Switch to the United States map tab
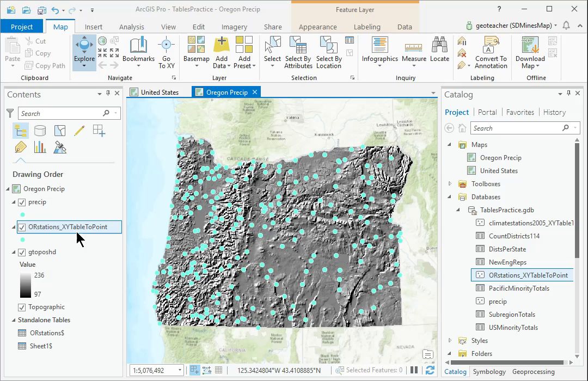 (x=159, y=92)
